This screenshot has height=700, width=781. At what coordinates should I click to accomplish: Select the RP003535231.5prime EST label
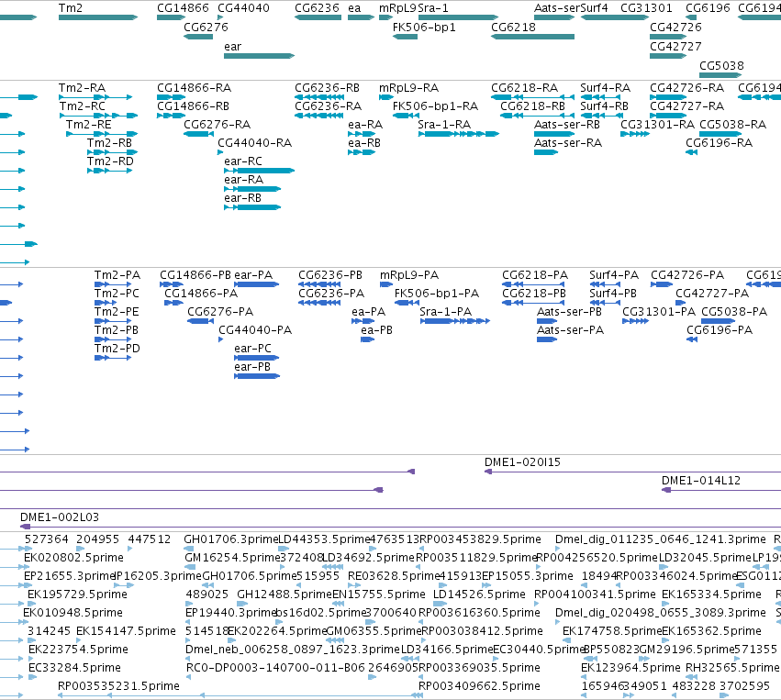[x=118, y=686]
